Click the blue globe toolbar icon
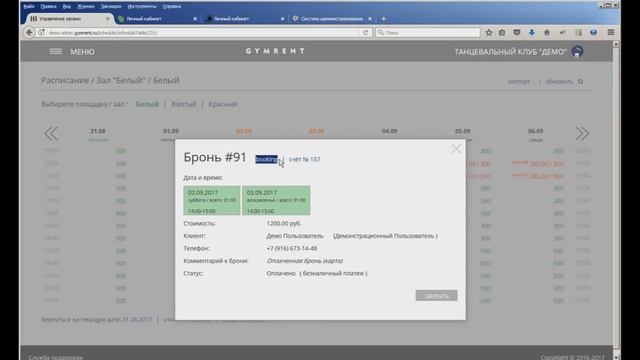 pos(593,33)
